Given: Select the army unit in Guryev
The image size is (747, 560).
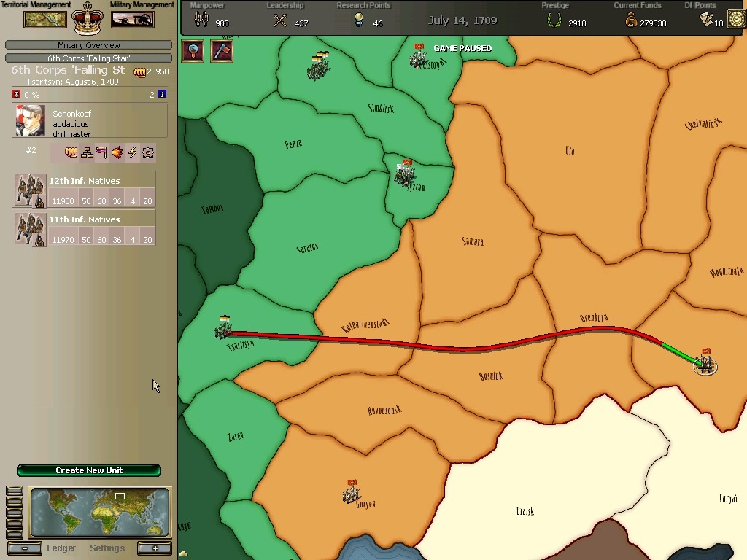Looking at the screenshot, I should point(352,492).
